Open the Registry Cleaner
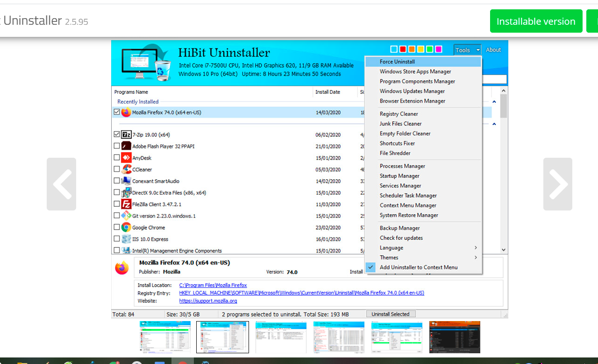The image size is (598, 364). coord(399,113)
